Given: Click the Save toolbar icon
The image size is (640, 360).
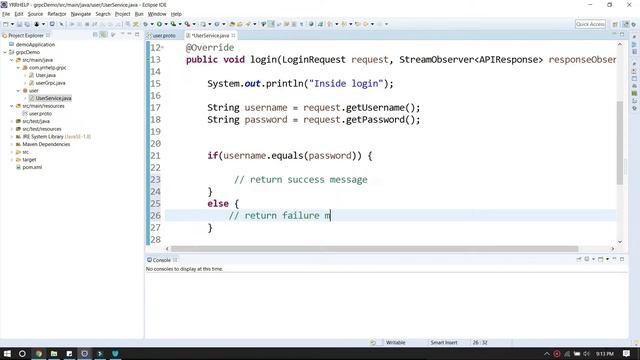Looking at the screenshot, I should click(19, 24).
